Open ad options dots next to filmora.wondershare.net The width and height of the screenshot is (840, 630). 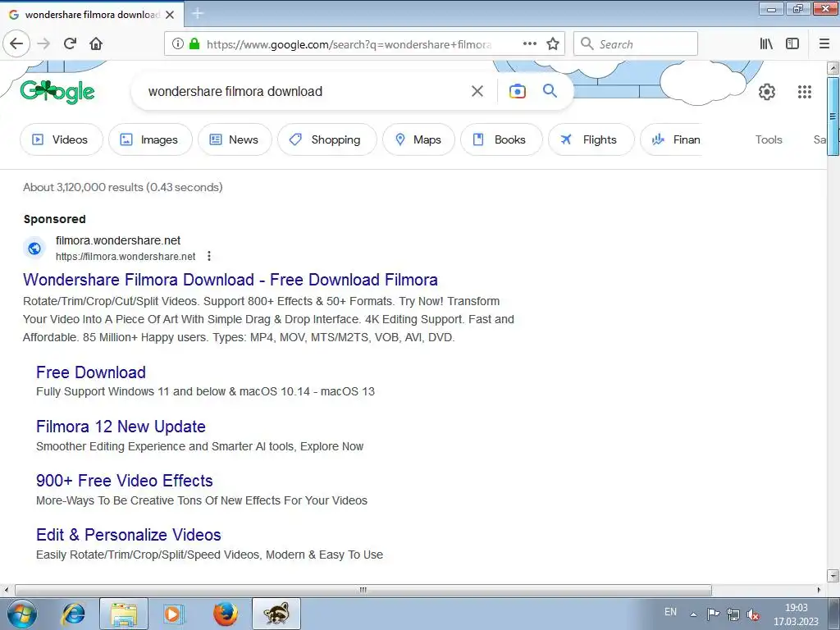[209, 256]
